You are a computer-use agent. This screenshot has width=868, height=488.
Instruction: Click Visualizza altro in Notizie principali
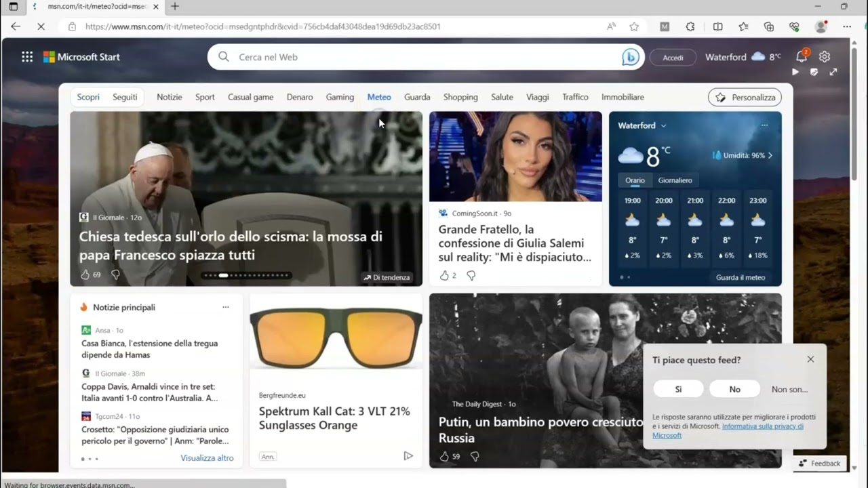[207, 458]
